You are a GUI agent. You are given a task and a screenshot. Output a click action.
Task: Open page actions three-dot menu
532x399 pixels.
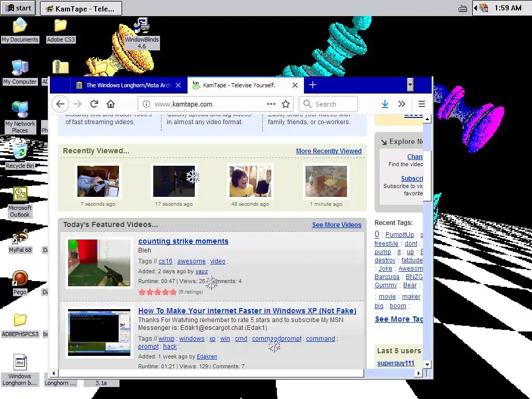tap(271, 104)
